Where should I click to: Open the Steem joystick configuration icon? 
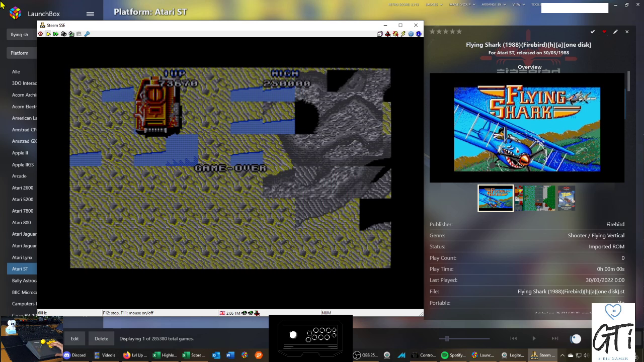click(x=388, y=34)
